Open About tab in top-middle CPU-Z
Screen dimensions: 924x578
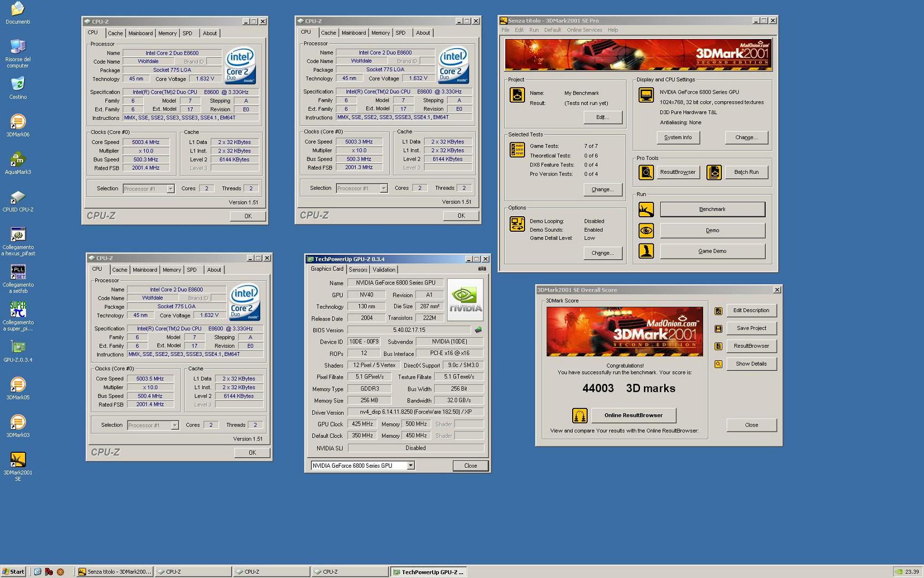(x=423, y=33)
